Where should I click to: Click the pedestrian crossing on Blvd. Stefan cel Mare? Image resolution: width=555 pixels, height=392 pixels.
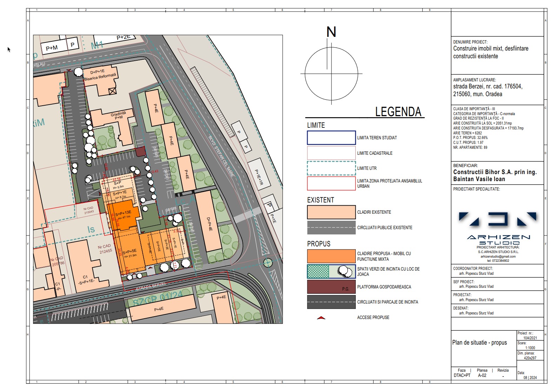pyautogui.click(x=248, y=215)
